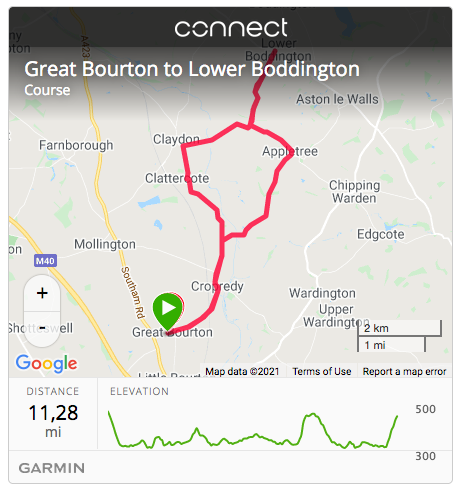
Task: Click the Claydon village label
Action: [x=176, y=139]
